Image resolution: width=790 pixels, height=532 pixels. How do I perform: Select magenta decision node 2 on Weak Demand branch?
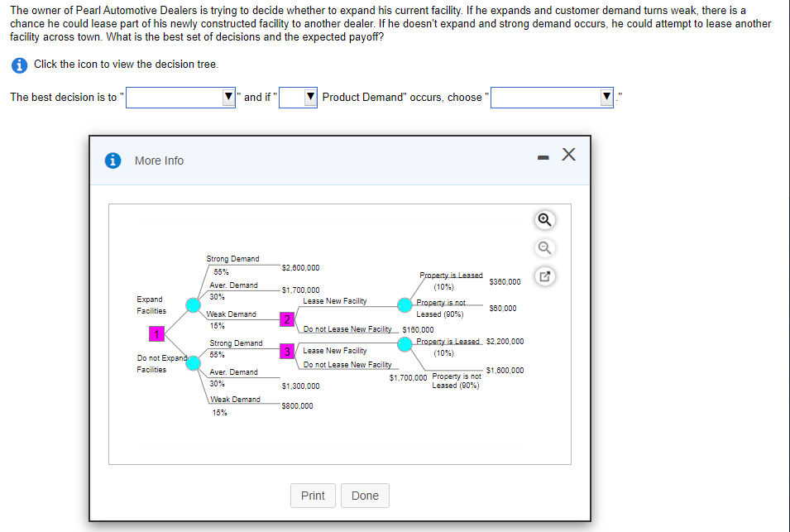click(287, 319)
